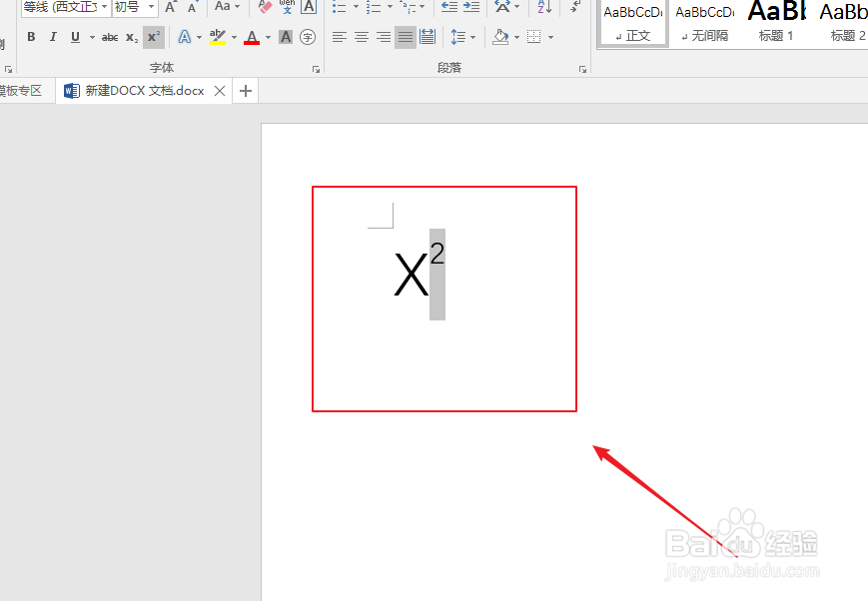The width and height of the screenshot is (868, 601).
Task: Increase font size with large A
Action: (171, 7)
